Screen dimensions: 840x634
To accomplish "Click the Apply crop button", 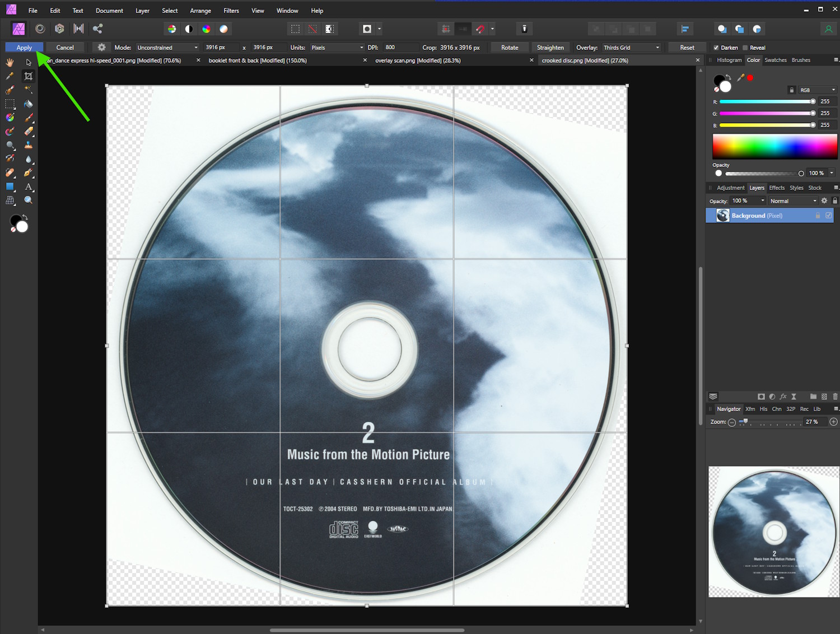I will (x=24, y=48).
